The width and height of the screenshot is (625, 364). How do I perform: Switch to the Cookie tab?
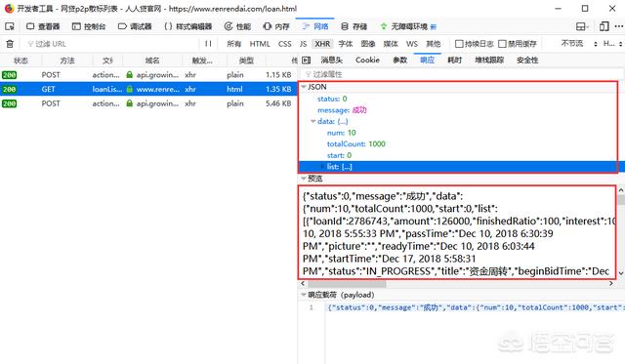pyautogui.click(x=367, y=61)
